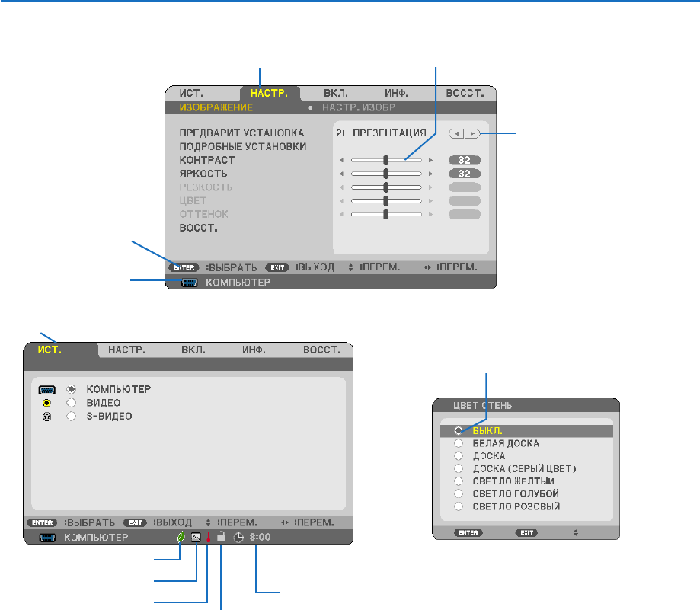The width and height of the screenshot is (700, 610).
Task: Click the КОНТРАСТ slider handle
Action: click(385, 160)
